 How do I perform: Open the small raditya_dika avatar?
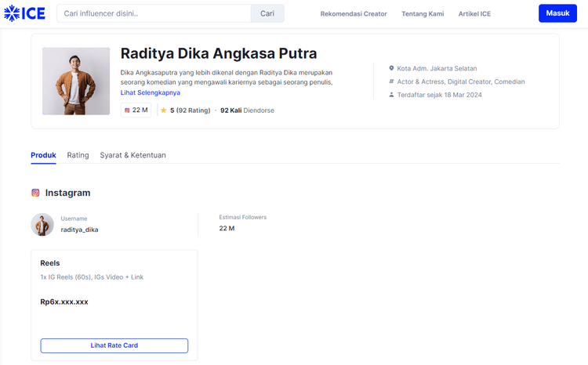click(x=42, y=224)
